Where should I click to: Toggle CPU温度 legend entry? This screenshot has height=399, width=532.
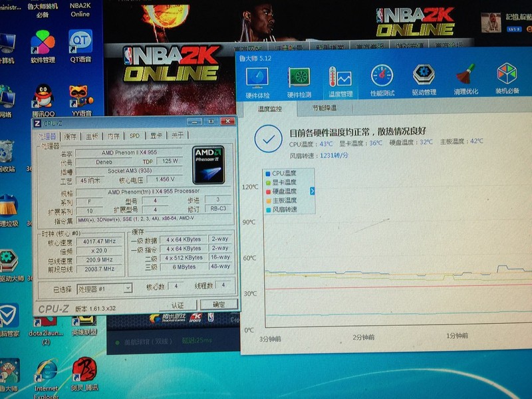pos(281,173)
